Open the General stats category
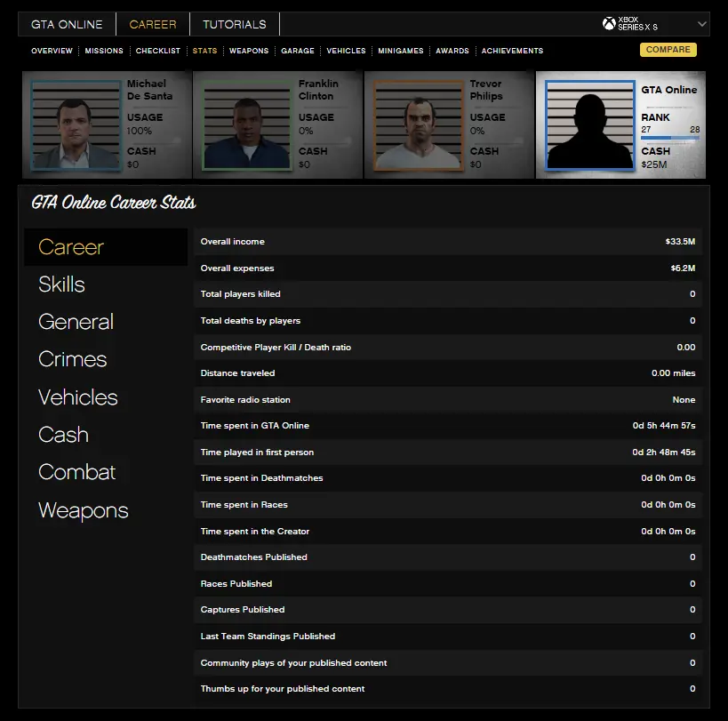This screenshot has height=721, width=728. pos(76,322)
